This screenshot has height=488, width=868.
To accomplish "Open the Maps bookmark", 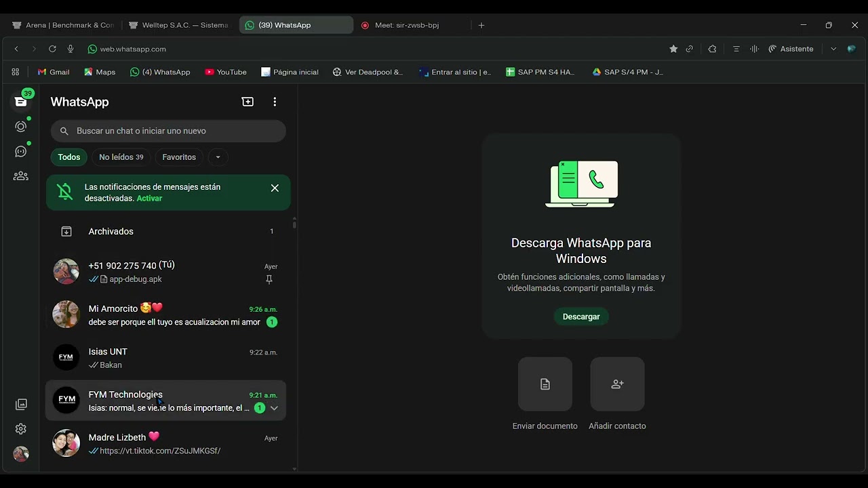I will tap(100, 72).
